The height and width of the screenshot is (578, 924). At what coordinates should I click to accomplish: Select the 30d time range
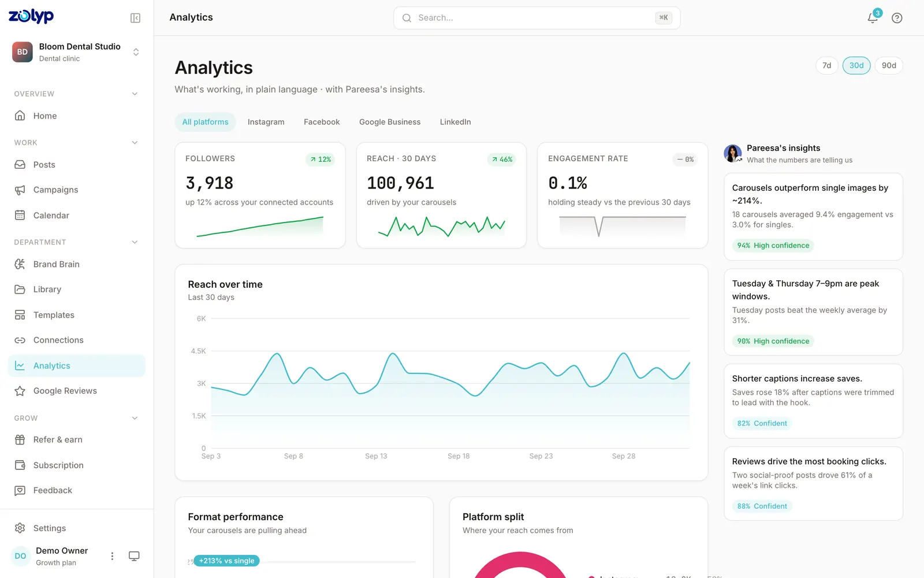point(856,65)
